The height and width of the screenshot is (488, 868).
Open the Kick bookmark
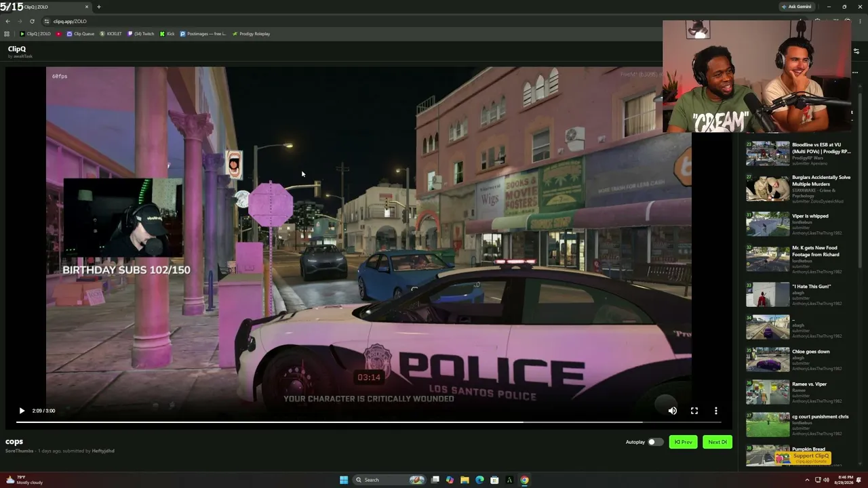click(x=167, y=34)
